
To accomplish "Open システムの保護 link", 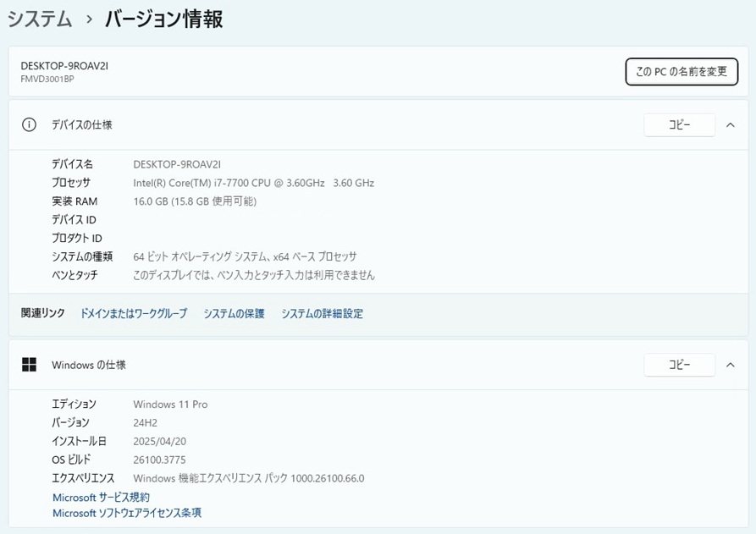I will pyautogui.click(x=234, y=313).
